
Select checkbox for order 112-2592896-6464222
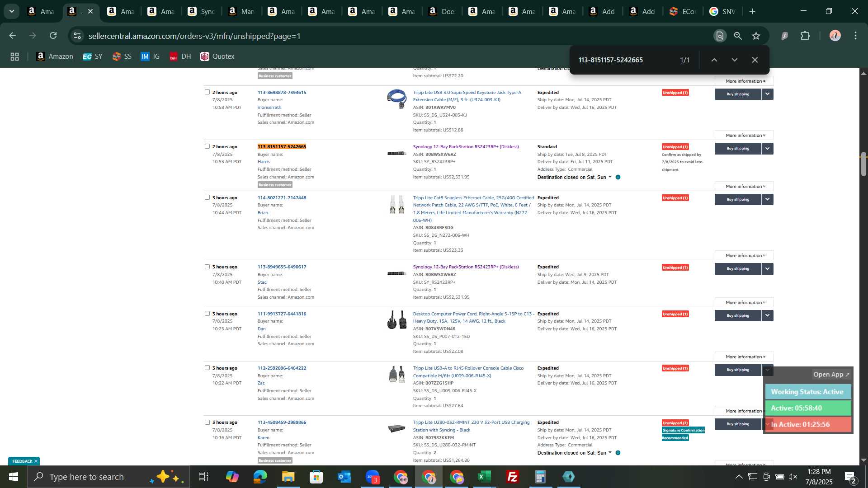[x=207, y=368]
